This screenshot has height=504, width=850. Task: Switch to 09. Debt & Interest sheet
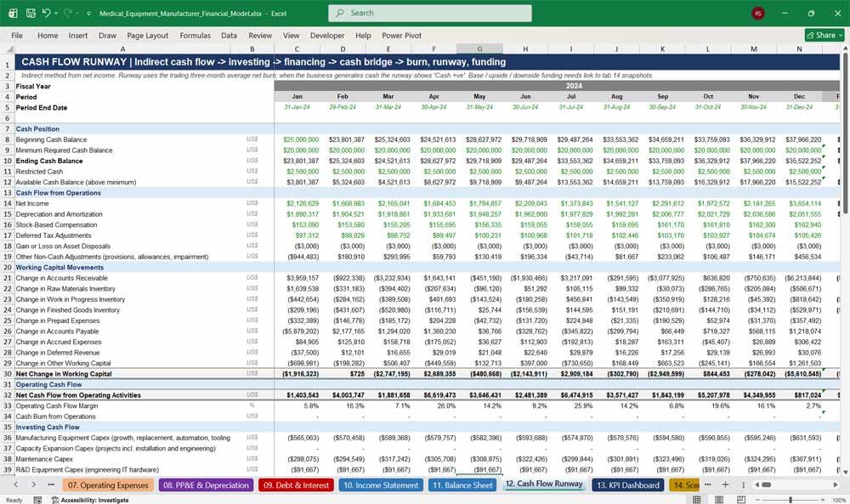click(x=296, y=485)
